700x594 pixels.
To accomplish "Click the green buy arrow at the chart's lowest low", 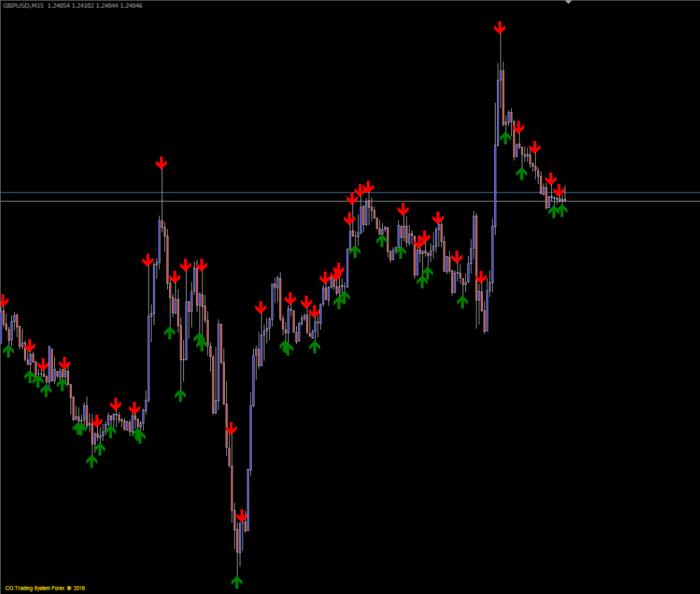I will coord(237,581).
